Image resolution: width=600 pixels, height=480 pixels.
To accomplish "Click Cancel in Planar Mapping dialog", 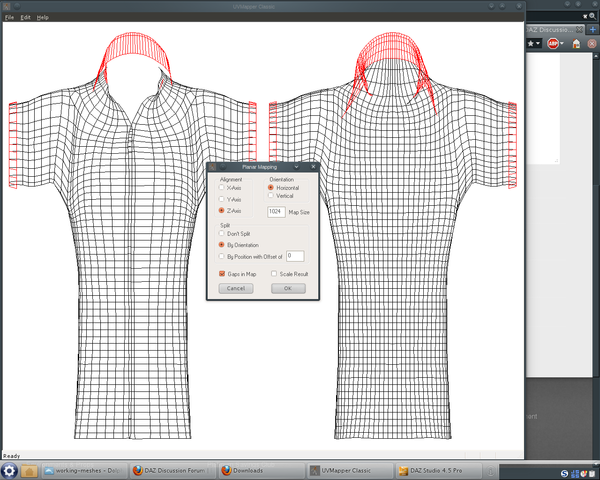I will tap(236, 288).
